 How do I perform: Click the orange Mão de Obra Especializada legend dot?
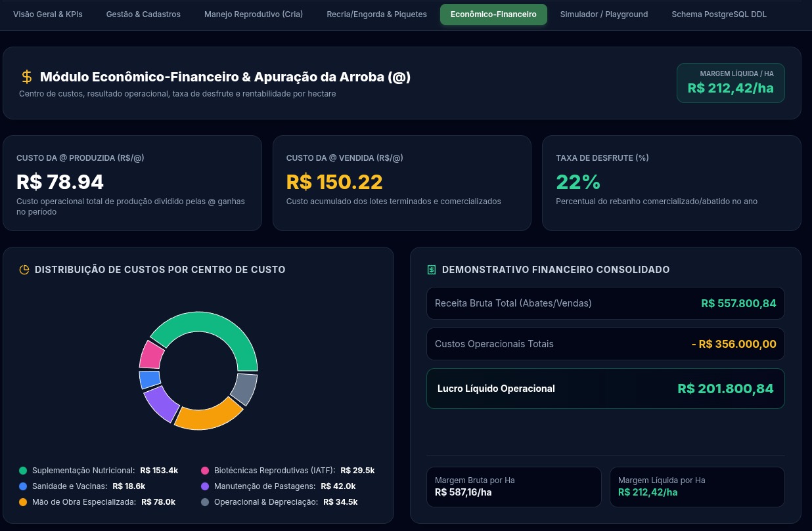23,502
